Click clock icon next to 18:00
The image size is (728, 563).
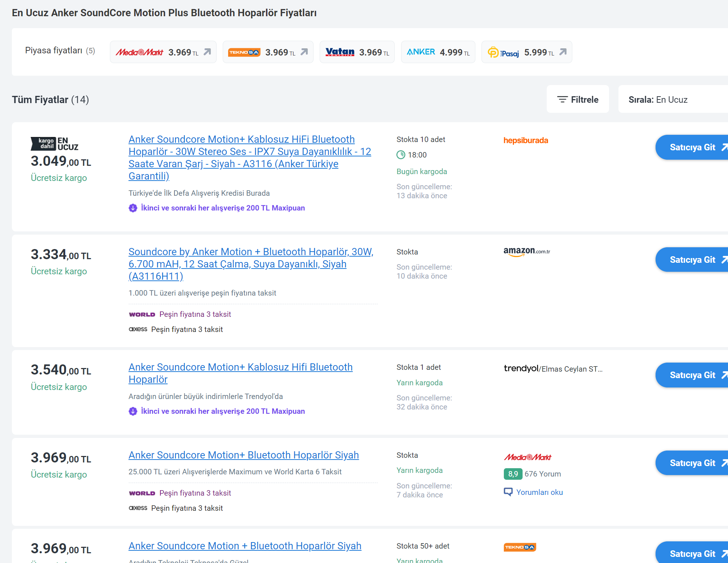pyautogui.click(x=401, y=155)
